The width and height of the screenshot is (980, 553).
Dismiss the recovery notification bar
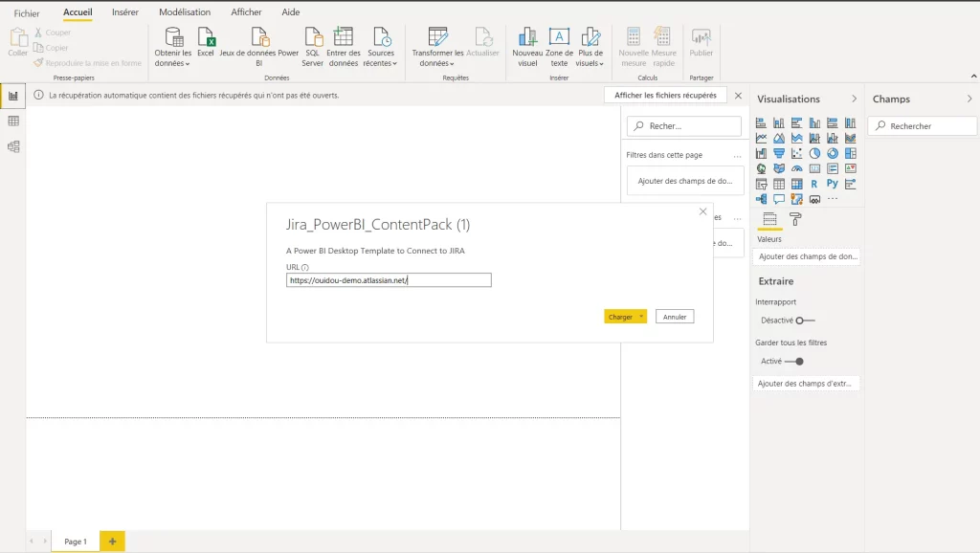738,96
